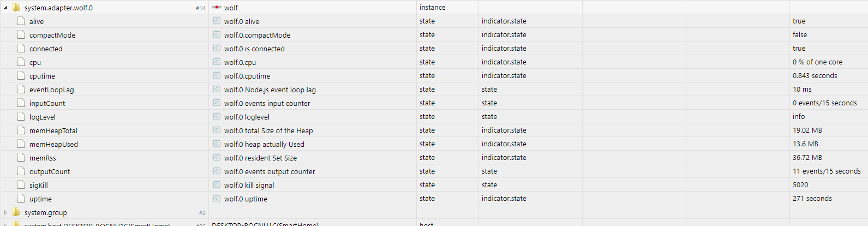Click the wolf adapter logo icon

(x=217, y=8)
